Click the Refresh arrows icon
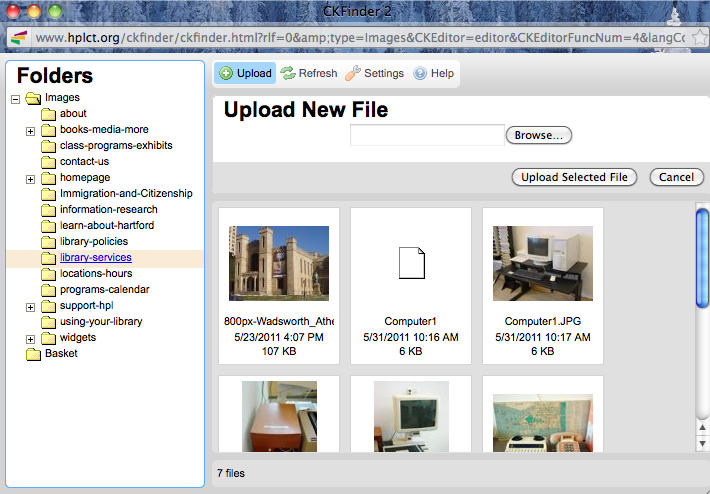Viewport: 710px width, 494px height. [288, 73]
